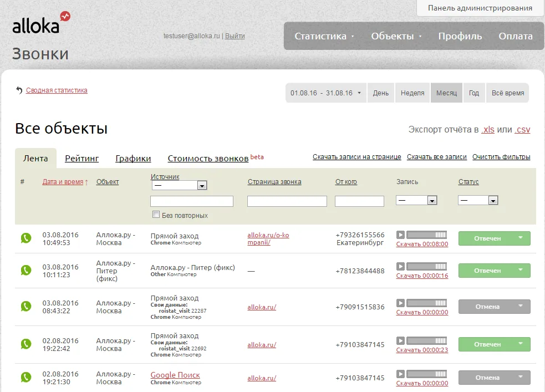Viewport: 545px width, 392px height.
Task: Click the Страница звонка filter text field
Action: (287, 201)
